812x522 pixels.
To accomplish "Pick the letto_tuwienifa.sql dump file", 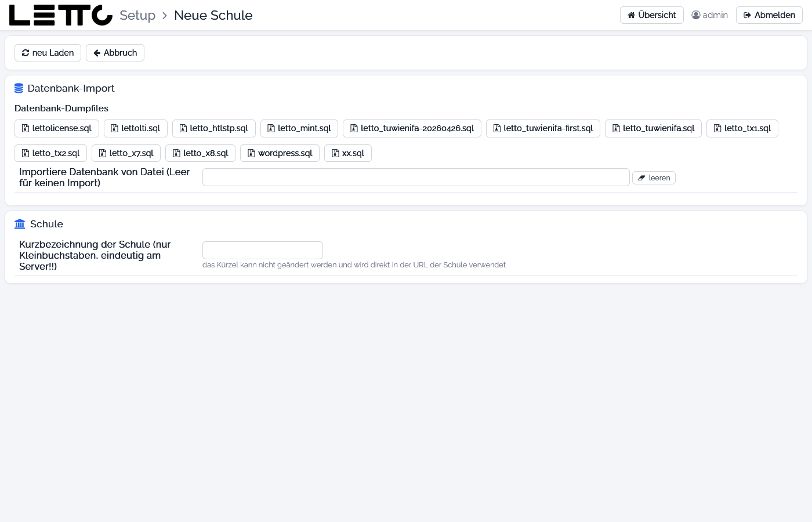I will 653,128.
